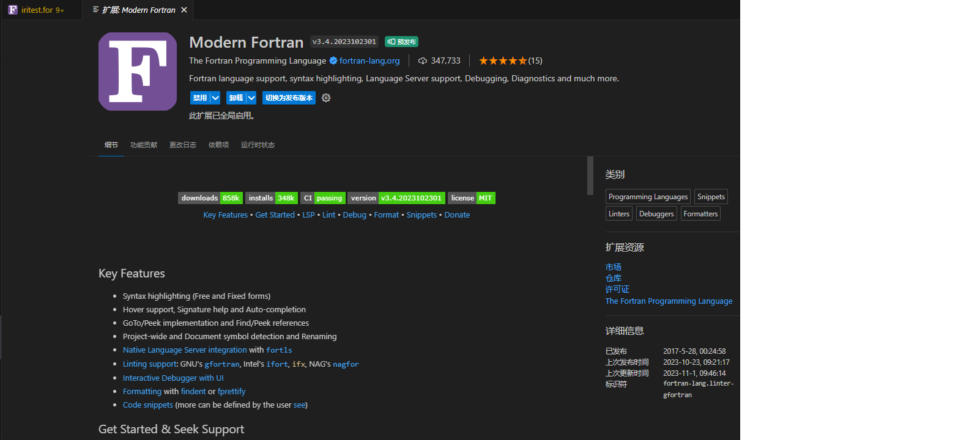The width and height of the screenshot is (980, 440).
Task: Close the 扩展: Modern Fortran tab
Action: coord(184,10)
